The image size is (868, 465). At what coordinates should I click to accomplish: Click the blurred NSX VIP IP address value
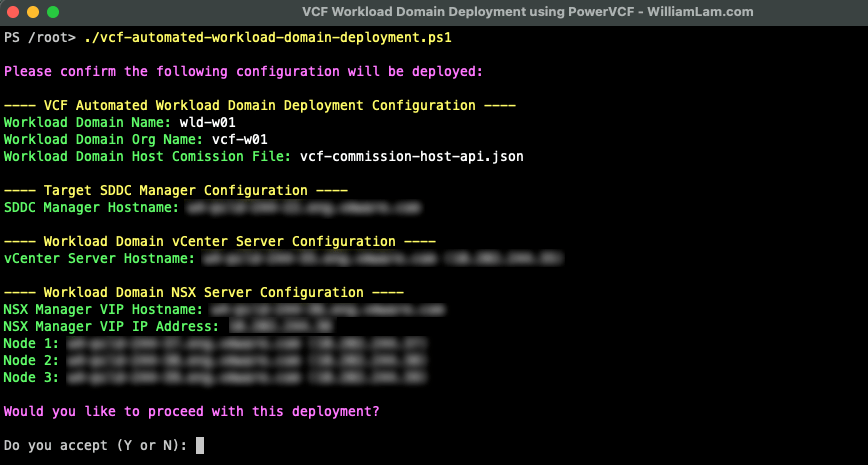click(282, 327)
